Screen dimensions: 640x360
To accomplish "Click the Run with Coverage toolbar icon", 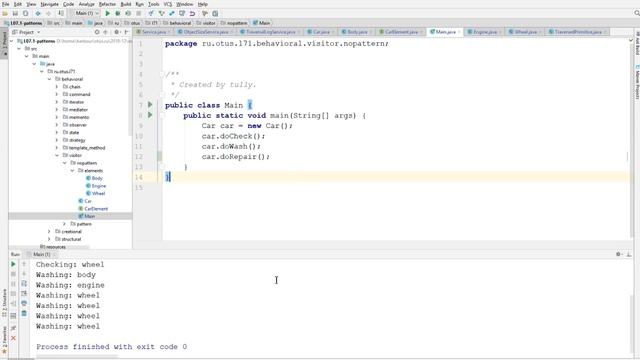I will click(x=128, y=13).
